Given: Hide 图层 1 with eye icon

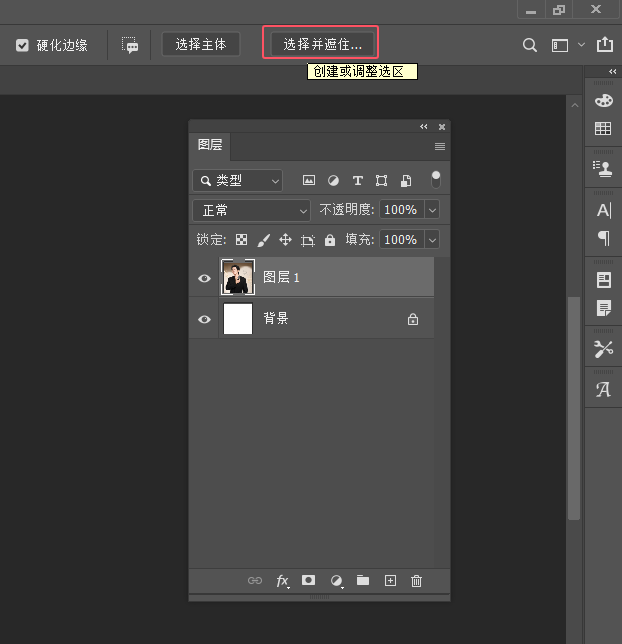Looking at the screenshot, I should pos(204,278).
